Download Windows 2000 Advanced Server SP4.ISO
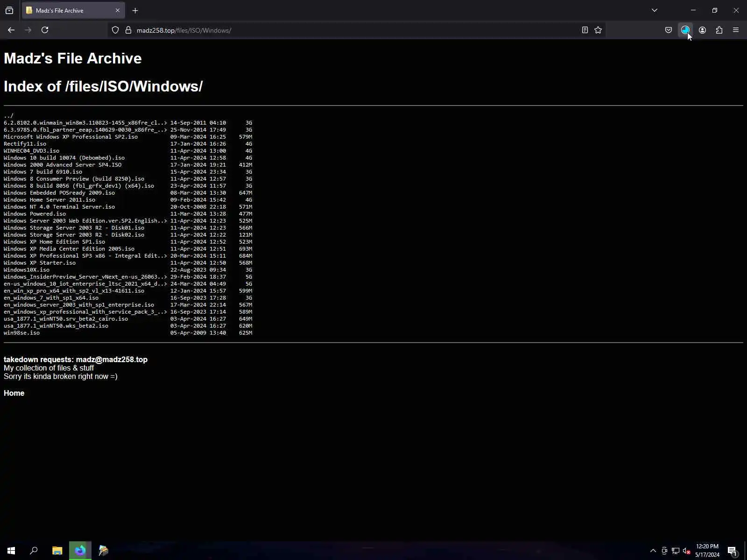The height and width of the screenshot is (560, 747). pyautogui.click(x=63, y=165)
